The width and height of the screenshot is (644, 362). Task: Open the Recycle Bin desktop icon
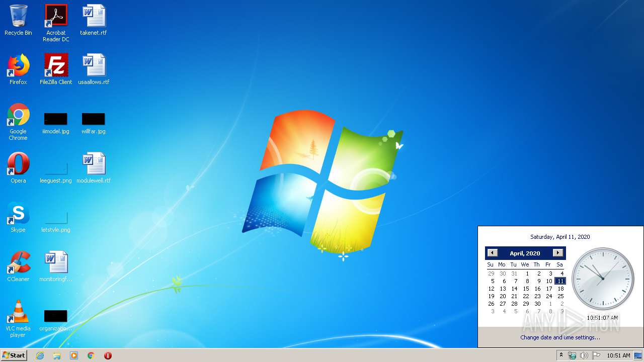(x=18, y=20)
